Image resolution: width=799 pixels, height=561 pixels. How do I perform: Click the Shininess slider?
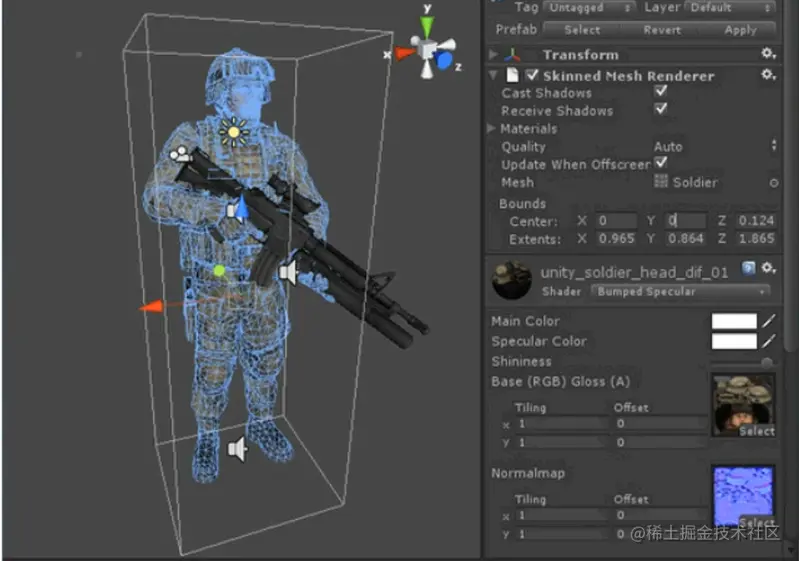[x=742, y=362]
